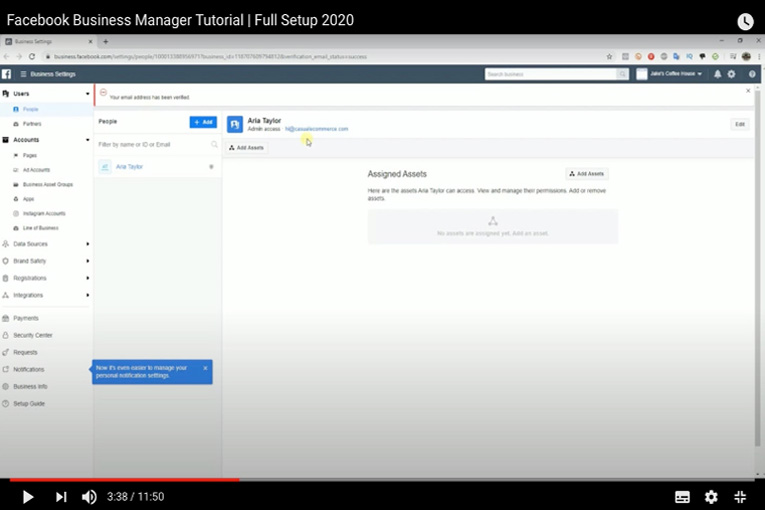Open the Business Settings hamburger menu

coord(23,74)
